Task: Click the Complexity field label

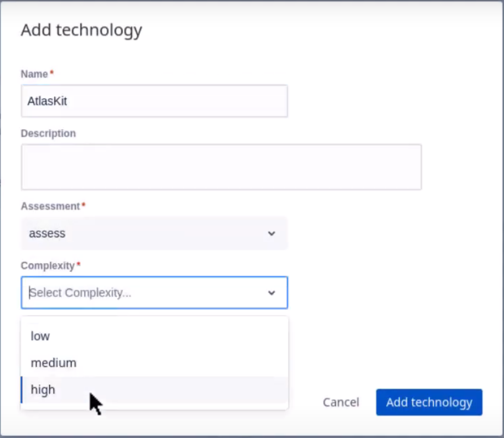Action: click(x=48, y=266)
